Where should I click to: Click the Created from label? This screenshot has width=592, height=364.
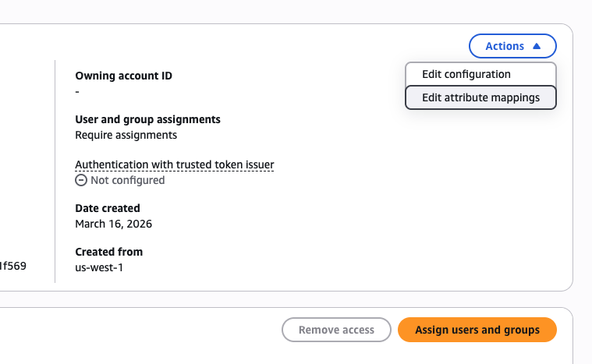point(108,252)
